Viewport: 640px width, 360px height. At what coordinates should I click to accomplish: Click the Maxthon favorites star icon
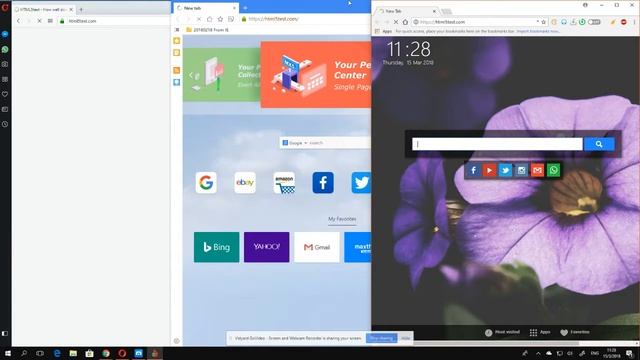click(220, 19)
